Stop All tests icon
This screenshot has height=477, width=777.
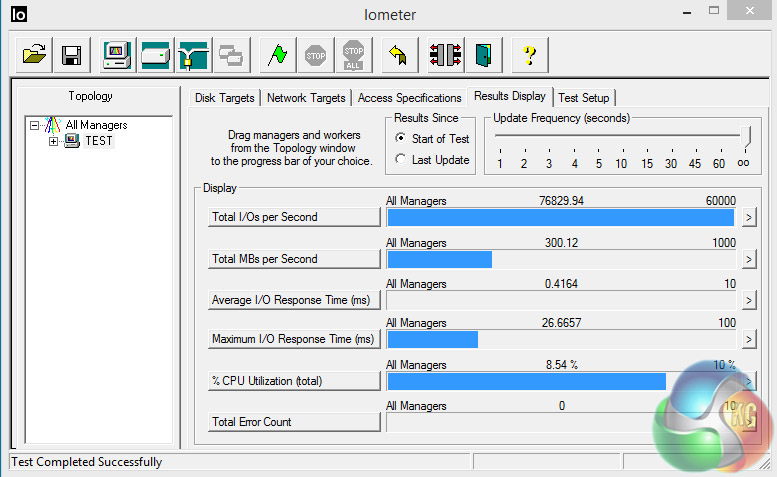353,55
